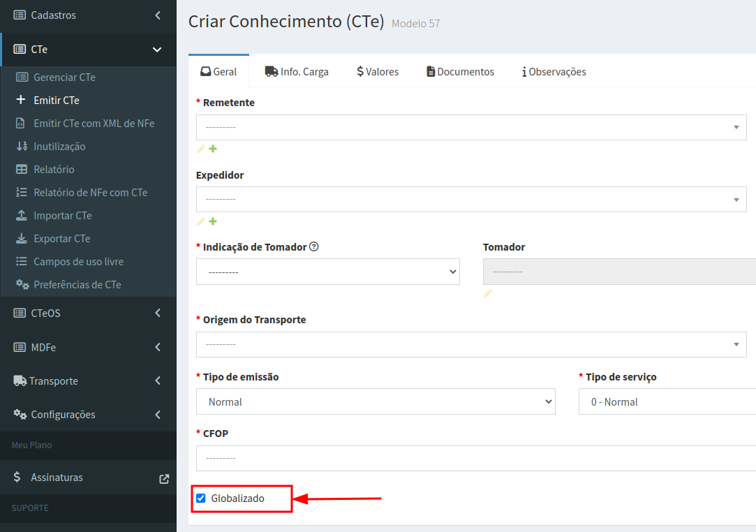Image resolution: width=756 pixels, height=532 pixels.
Task: Uncheck the Globalizado checkbox
Action: [201, 498]
